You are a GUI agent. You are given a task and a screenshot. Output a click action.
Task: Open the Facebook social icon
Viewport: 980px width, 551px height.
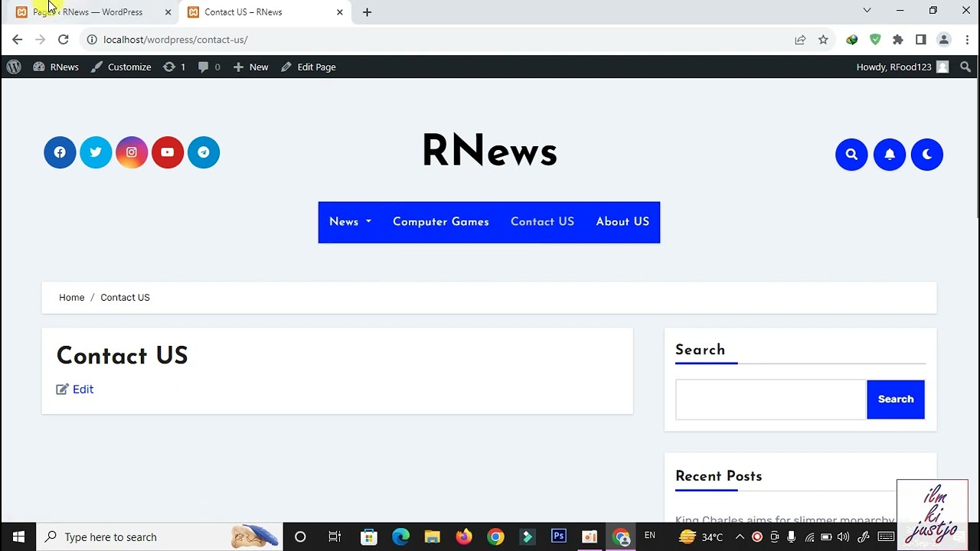60,152
